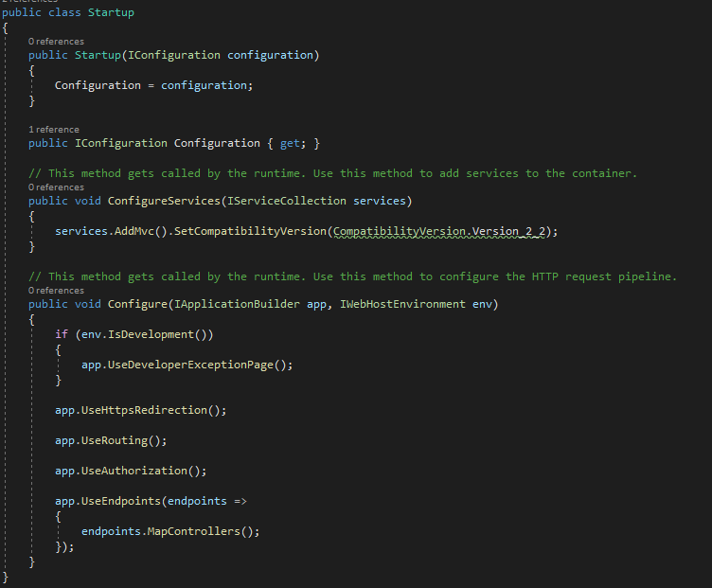Click the 'class' keyword
Screen dimensions: 712x588
[65, 12]
